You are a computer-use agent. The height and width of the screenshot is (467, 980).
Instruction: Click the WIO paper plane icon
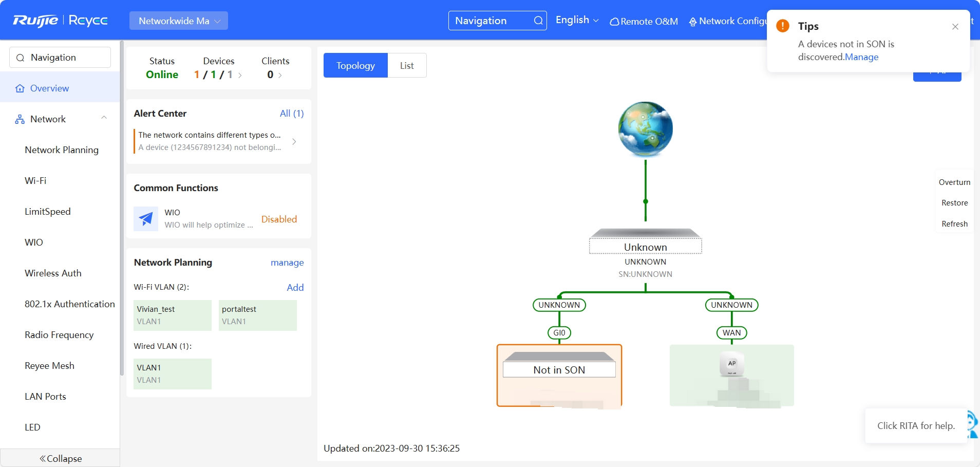pos(146,219)
